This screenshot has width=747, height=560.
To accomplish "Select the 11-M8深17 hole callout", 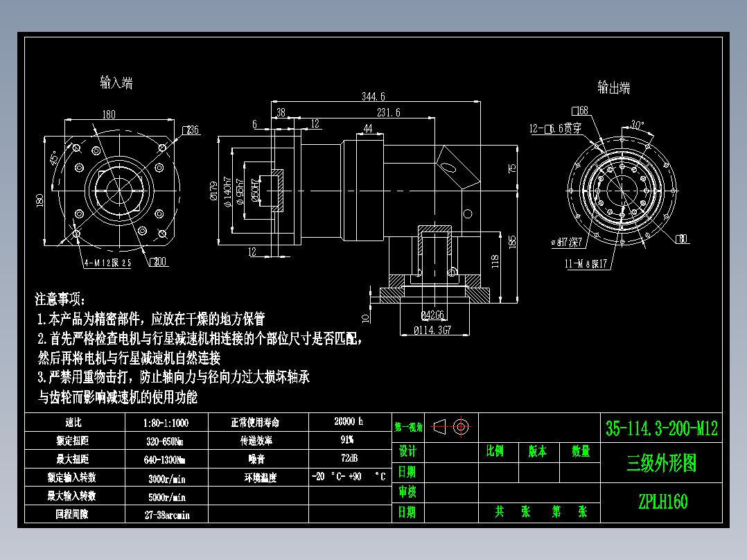I will (586, 262).
